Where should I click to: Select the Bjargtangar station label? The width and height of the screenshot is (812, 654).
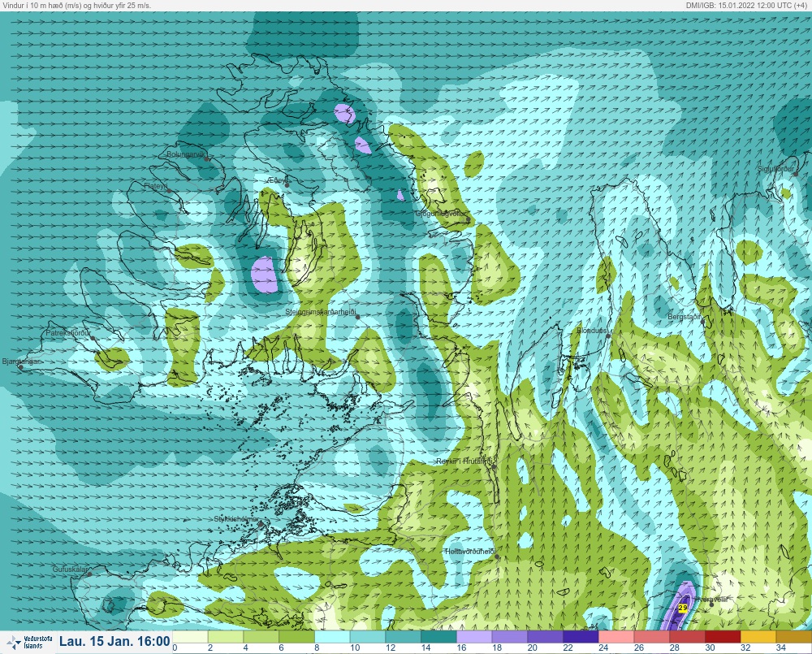pyautogui.click(x=21, y=362)
